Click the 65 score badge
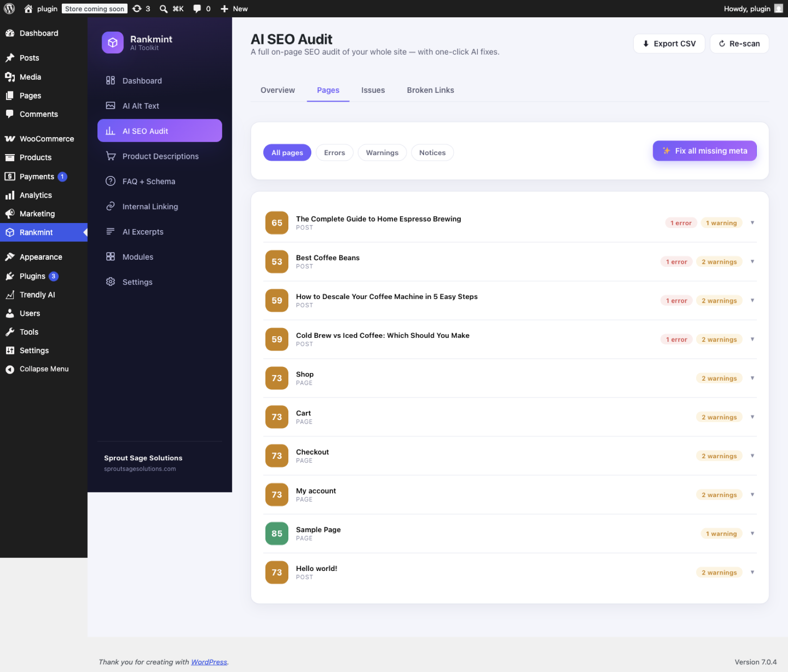Screen dimensions: 788x672 pos(277,223)
